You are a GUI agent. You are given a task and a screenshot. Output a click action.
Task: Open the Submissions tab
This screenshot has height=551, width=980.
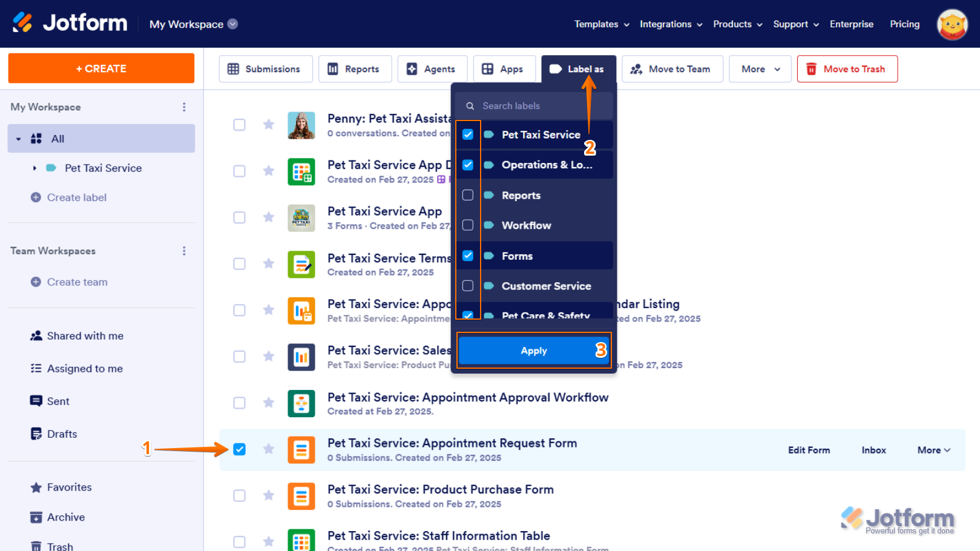pyautogui.click(x=265, y=69)
